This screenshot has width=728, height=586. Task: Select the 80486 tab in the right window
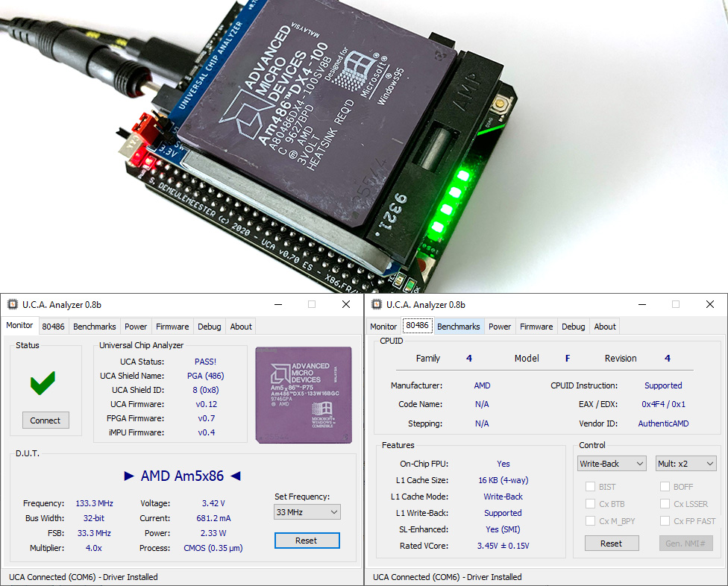418,325
